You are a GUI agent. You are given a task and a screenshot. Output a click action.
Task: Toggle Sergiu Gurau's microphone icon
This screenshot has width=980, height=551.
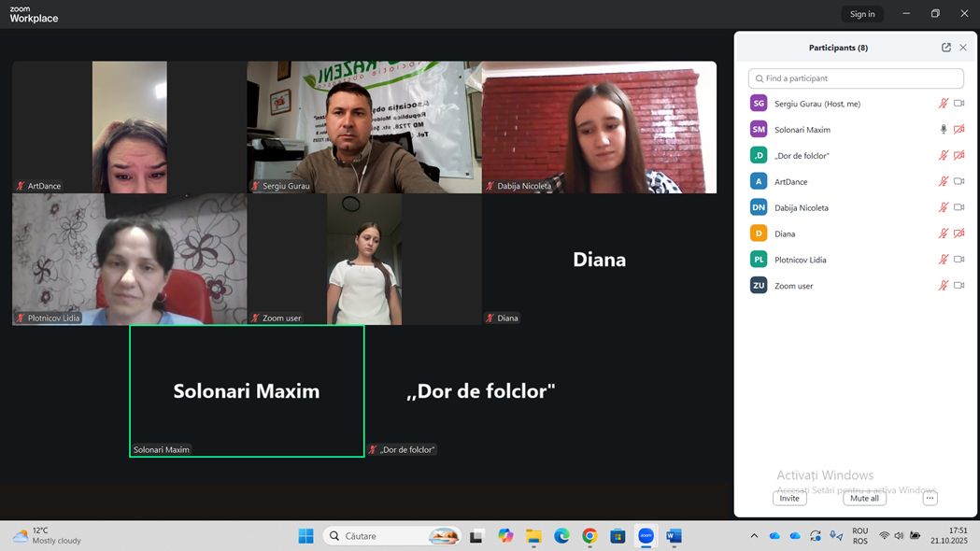pyautogui.click(x=944, y=104)
